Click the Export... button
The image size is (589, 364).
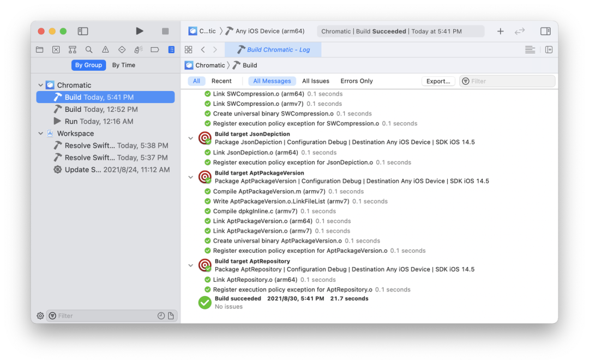[x=438, y=81]
